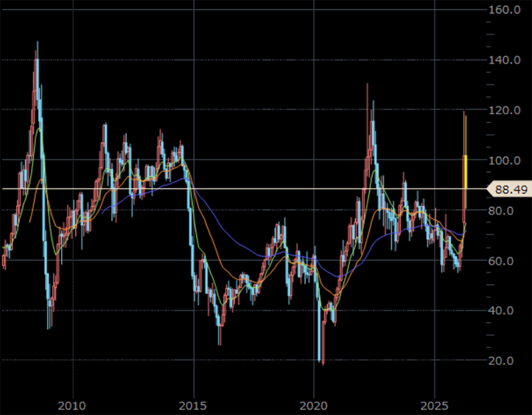Viewport: 532px width, 415px height.
Task: Click the 88.49 current price label
Action: [x=511, y=189]
